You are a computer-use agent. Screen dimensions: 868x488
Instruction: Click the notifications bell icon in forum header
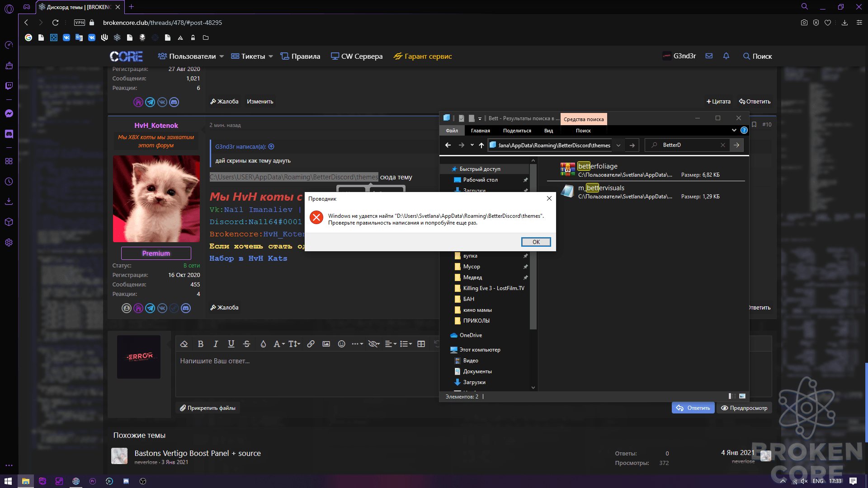726,56
